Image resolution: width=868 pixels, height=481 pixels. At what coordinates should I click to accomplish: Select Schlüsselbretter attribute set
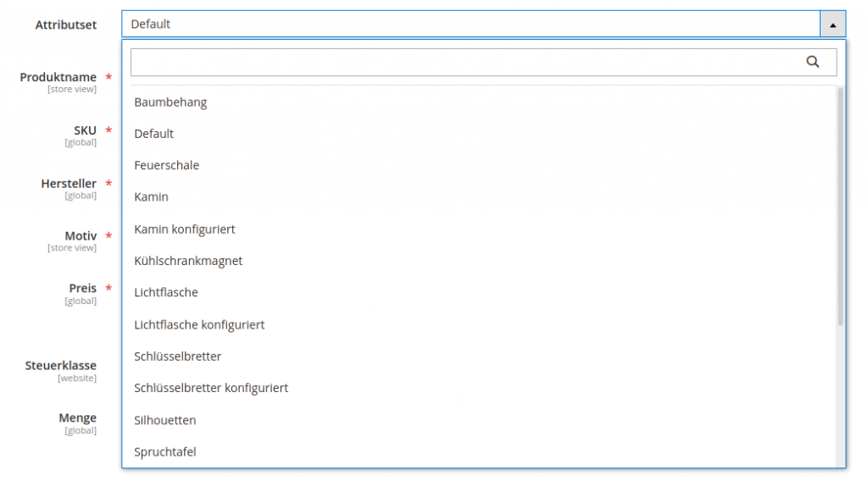pyautogui.click(x=178, y=357)
